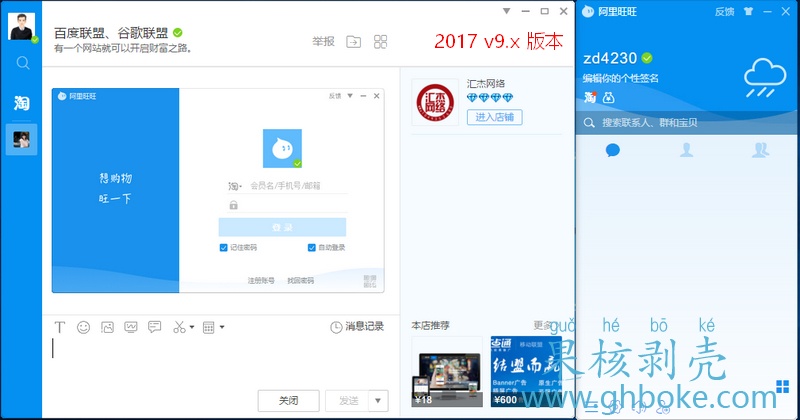
Task: Click the AliWangWang avatar in login image
Action: (282, 149)
